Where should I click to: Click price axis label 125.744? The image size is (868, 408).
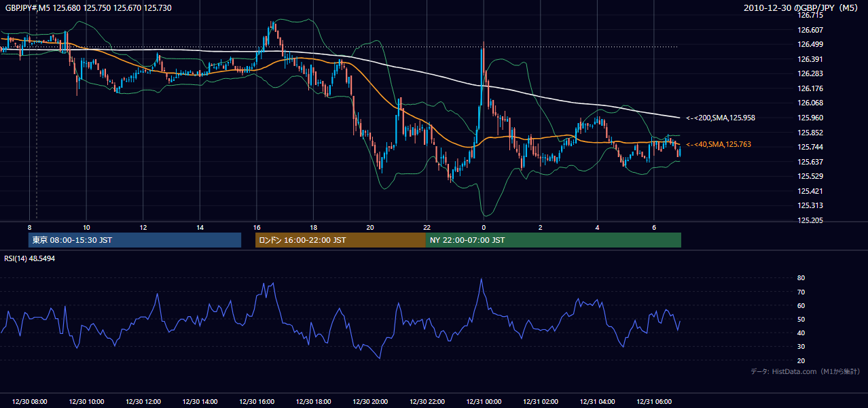(x=810, y=147)
